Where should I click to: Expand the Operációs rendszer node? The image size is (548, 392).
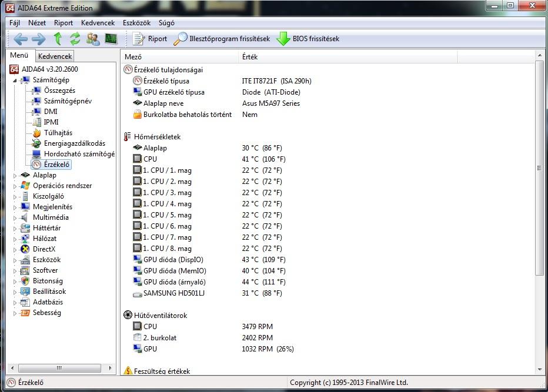point(15,186)
